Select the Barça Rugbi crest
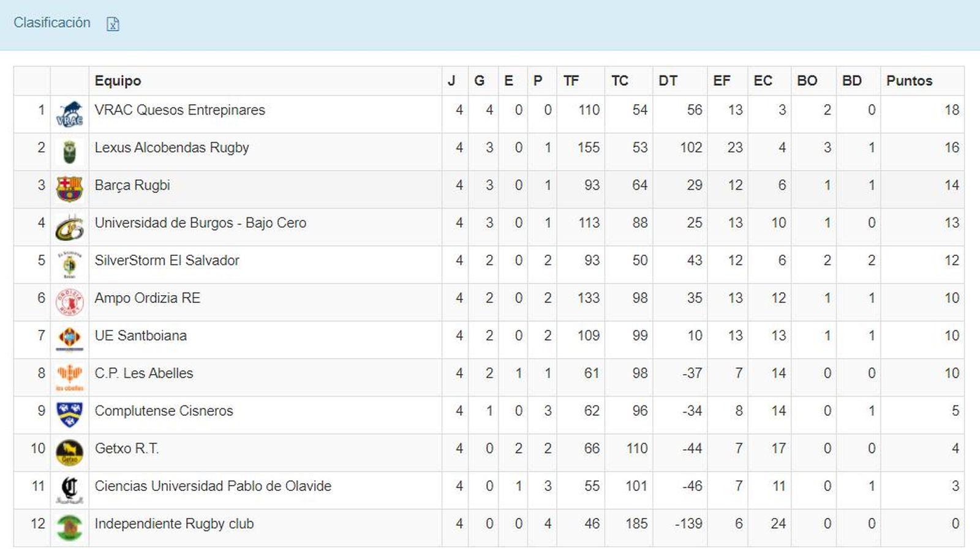This screenshot has height=551, width=980. (70, 189)
